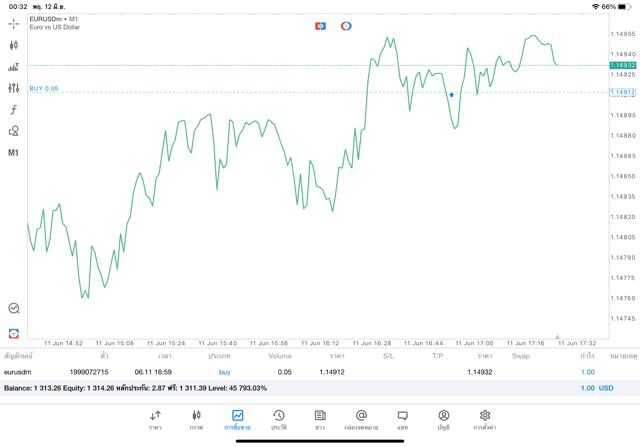
Task: Change chart type with candlestick icon
Action: 13,45
